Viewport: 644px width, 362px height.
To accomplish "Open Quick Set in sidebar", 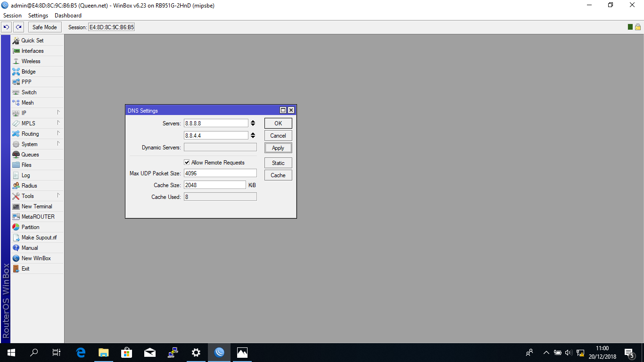I will [x=37, y=41].
